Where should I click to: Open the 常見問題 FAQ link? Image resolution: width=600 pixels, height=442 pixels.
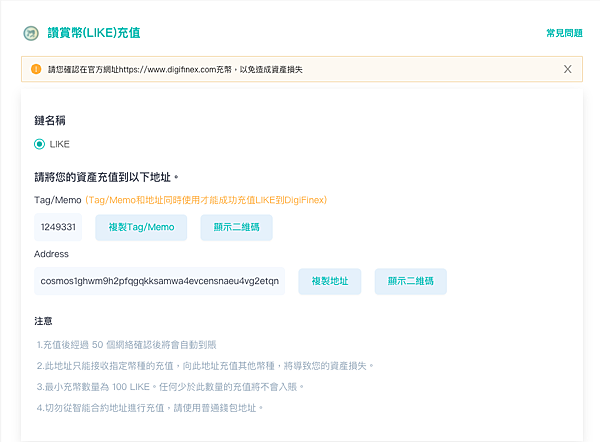564,33
